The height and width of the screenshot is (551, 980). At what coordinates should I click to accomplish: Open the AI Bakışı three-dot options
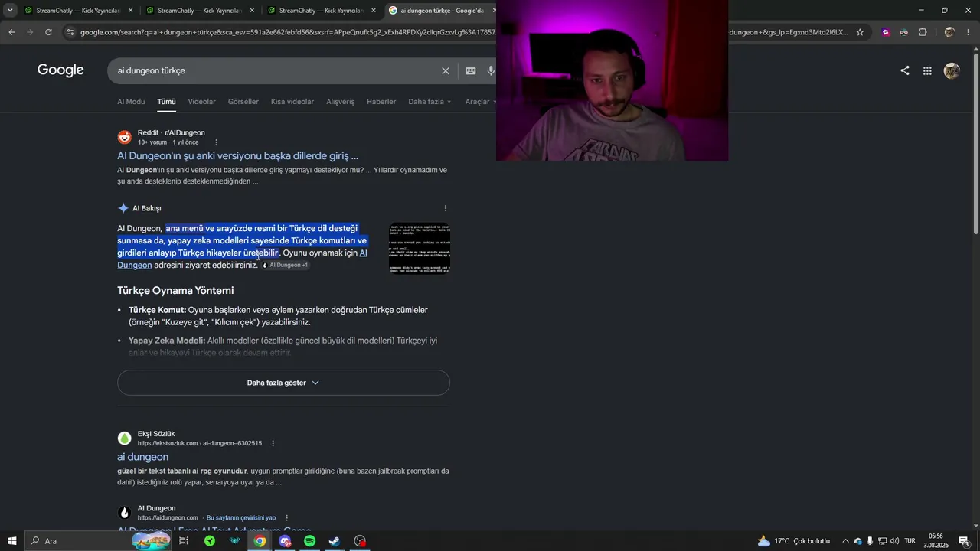pyautogui.click(x=446, y=208)
